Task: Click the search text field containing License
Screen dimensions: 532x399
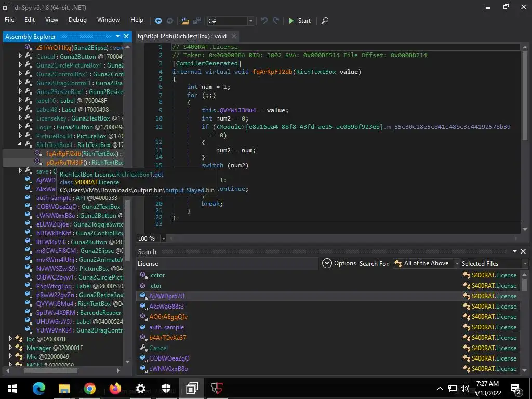Action: click(227, 263)
